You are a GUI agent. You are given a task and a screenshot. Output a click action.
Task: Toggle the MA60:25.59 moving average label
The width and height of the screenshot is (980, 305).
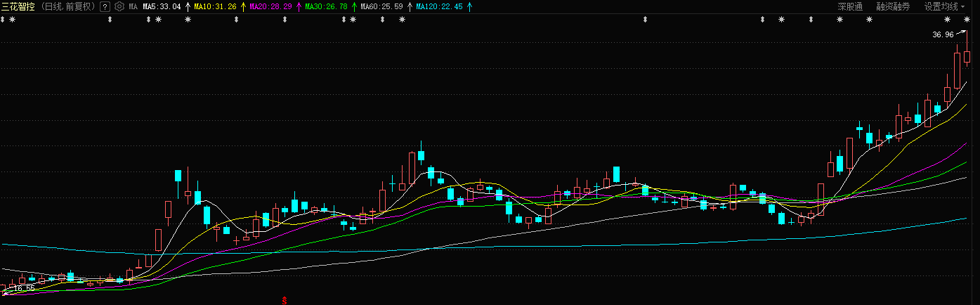381,7
